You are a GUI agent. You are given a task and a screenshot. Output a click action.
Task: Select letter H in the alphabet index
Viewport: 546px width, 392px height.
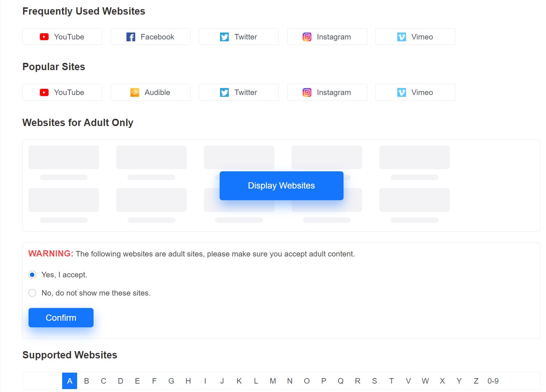[188, 381]
